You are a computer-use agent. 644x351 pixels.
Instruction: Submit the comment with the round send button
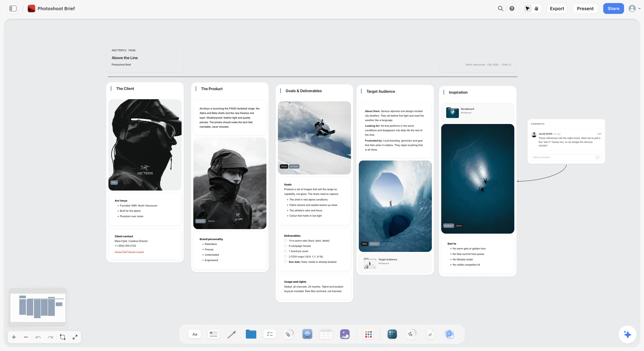point(597,157)
